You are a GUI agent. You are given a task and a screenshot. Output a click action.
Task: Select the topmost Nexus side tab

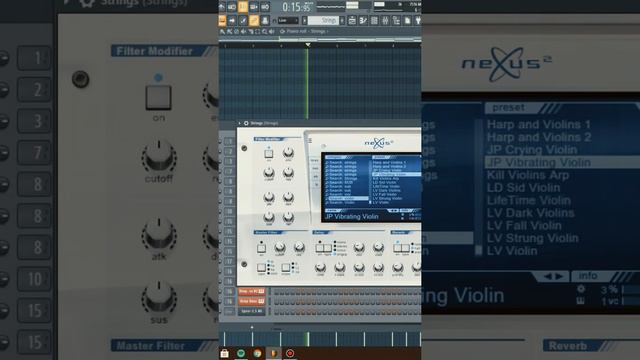coord(315,160)
